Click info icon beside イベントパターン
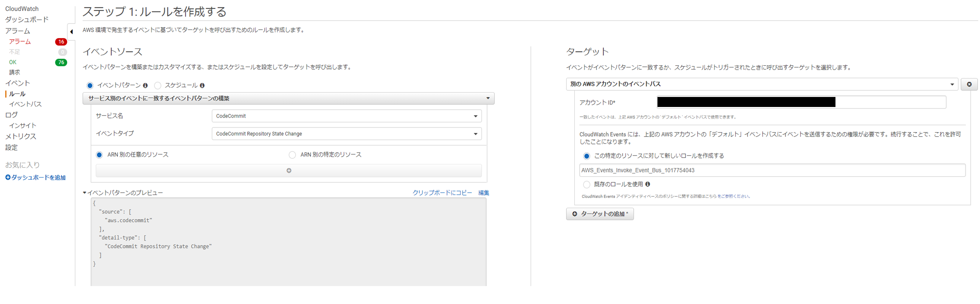This screenshot has width=980, height=304. point(145,86)
